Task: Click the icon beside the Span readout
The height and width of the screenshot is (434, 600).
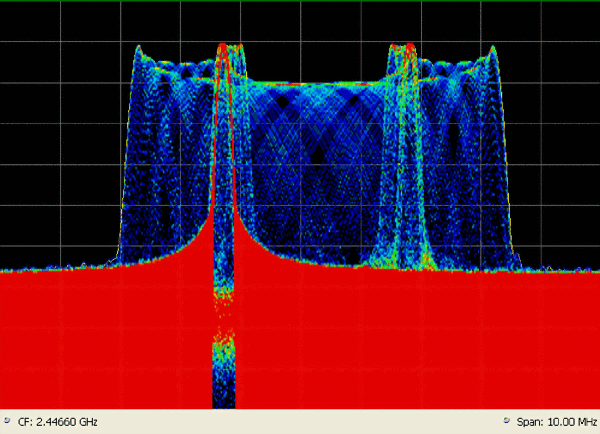Action: tap(509, 423)
